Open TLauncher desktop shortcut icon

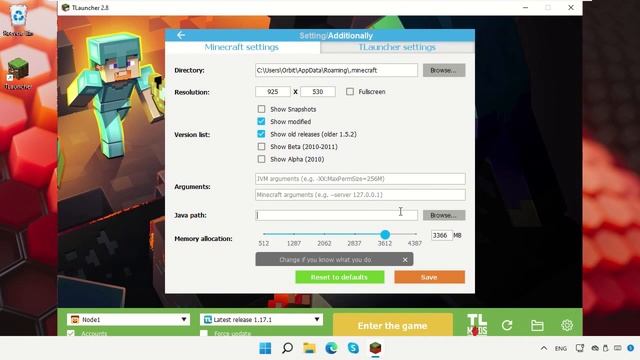[x=18, y=73]
